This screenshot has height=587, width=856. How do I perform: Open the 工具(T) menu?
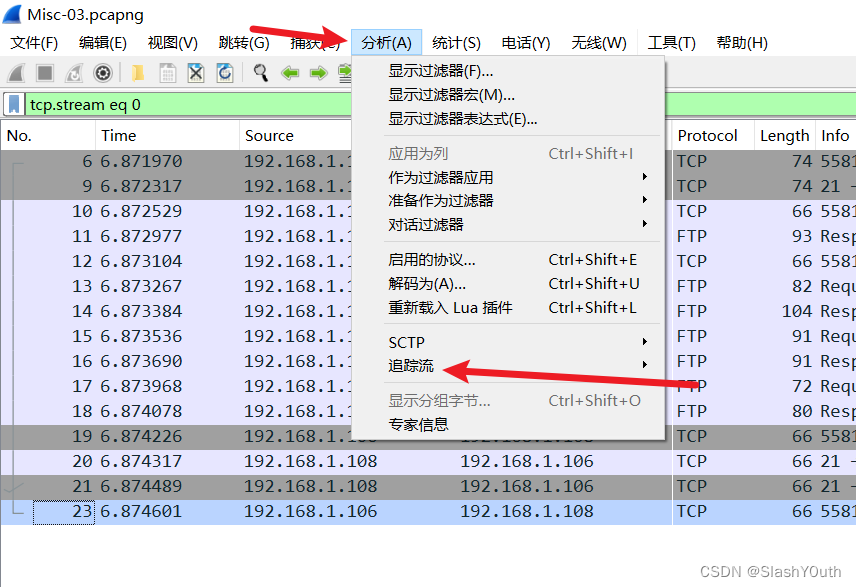(671, 43)
